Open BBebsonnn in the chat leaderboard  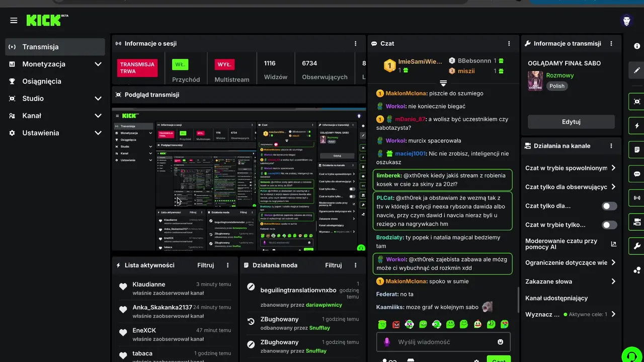(474, 60)
